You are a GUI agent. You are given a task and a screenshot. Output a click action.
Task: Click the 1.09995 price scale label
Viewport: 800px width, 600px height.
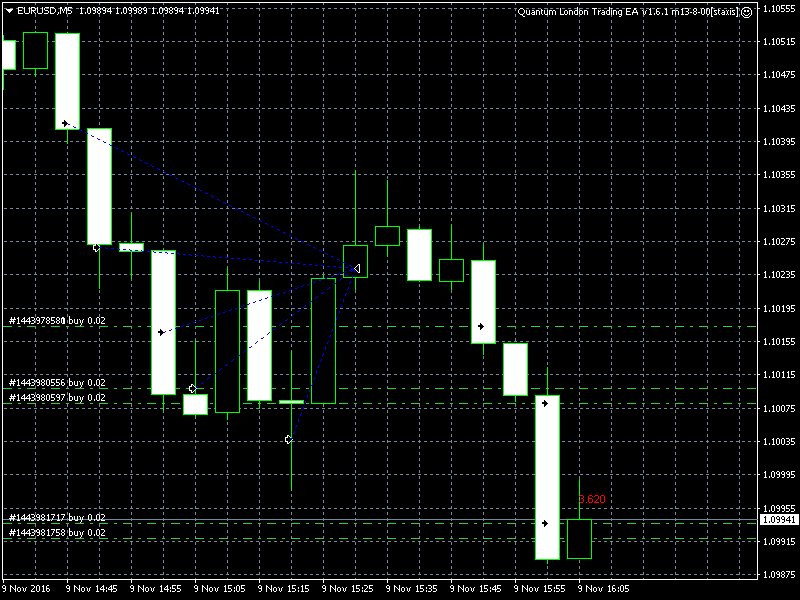(779, 474)
